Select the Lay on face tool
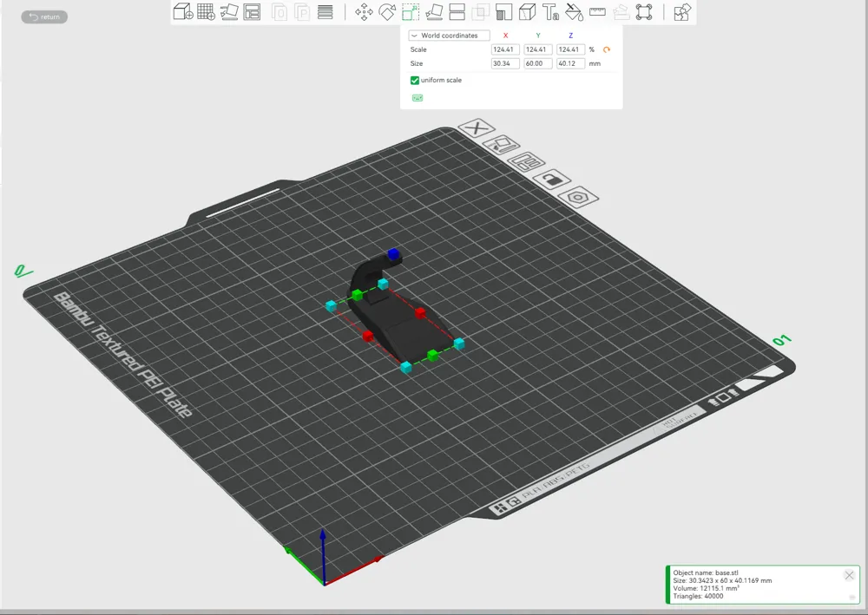Image resolution: width=868 pixels, height=615 pixels. coord(434,11)
